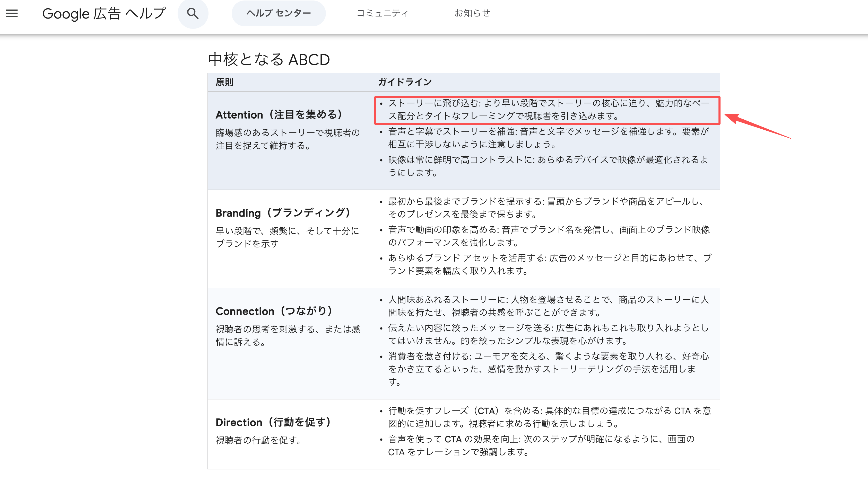This screenshot has width=868, height=482.
Task: Click the 映像は常に鮮明で高コントラストに bullet
Action: coord(549,166)
